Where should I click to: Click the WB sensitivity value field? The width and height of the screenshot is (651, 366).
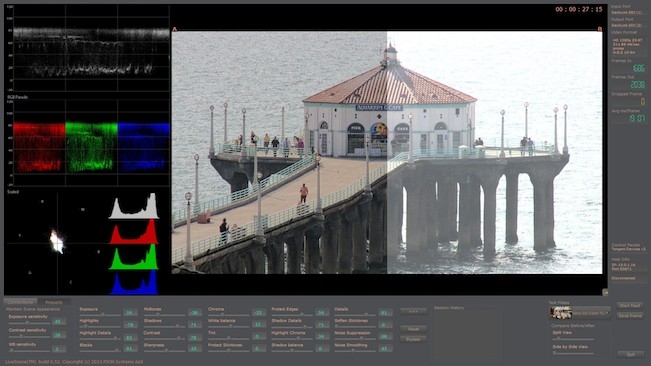click(59, 349)
